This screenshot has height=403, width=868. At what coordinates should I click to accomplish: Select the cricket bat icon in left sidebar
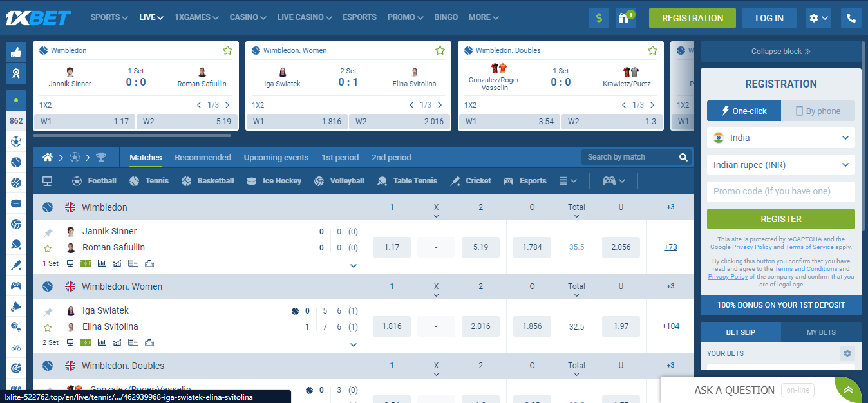click(x=16, y=265)
